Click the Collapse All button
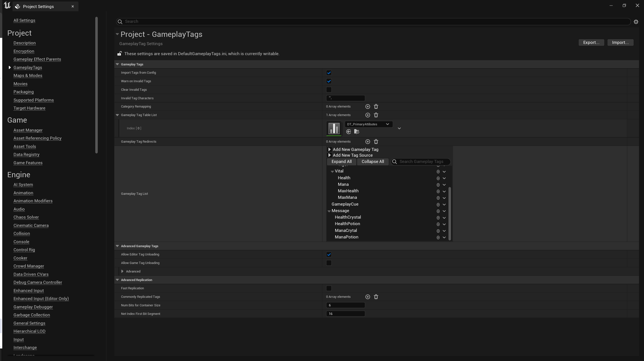The image size is (644, 361). point(373,161)
